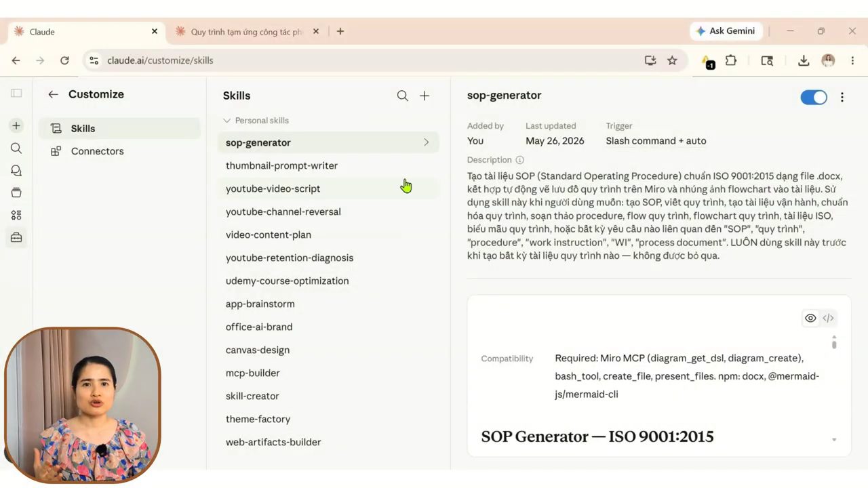The height and width of the screenshot is (488, 868).
Task: Open the Chrome profile avatar
Action: pos(828,60)
